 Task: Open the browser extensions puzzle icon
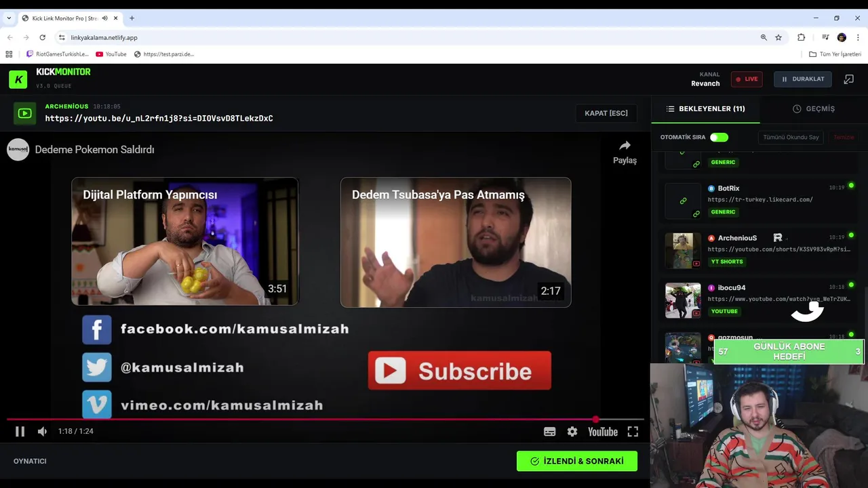coord(802,37)
